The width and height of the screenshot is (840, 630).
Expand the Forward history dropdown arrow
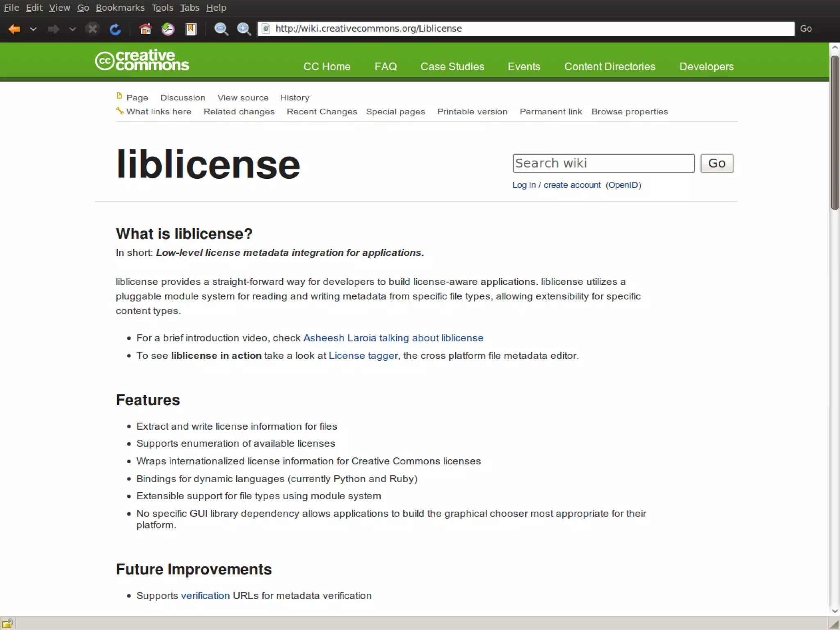(73, 29)
